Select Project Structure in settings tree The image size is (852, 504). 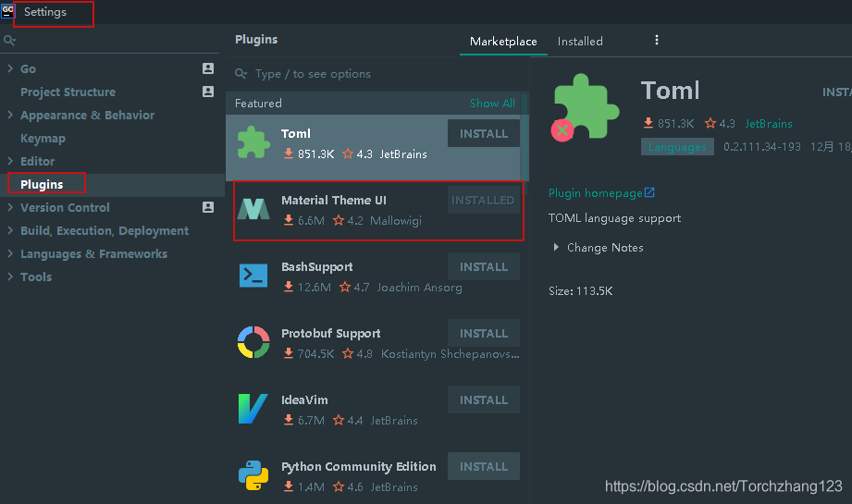[x=68, y=92]
